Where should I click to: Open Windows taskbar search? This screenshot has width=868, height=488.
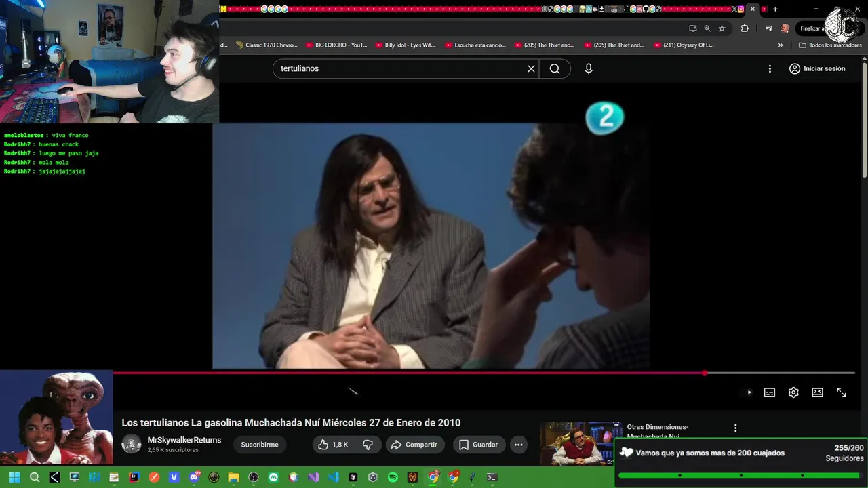[35, 477]
